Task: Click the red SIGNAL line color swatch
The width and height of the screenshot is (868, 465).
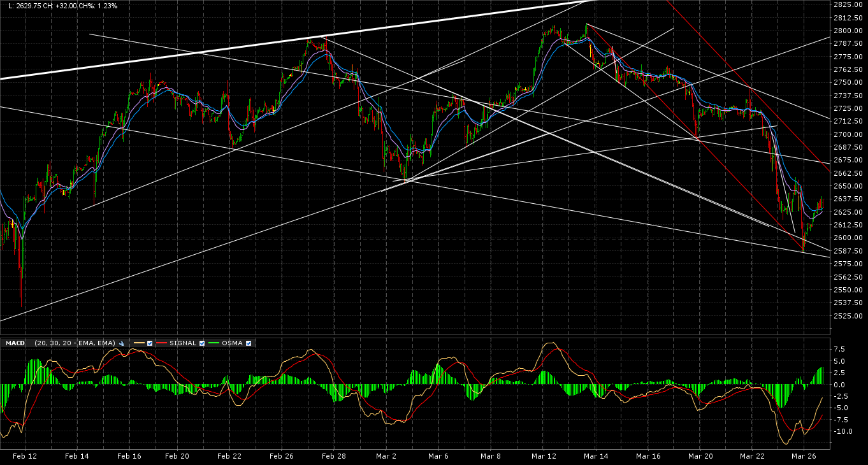Action: click(x=161, y=343)
